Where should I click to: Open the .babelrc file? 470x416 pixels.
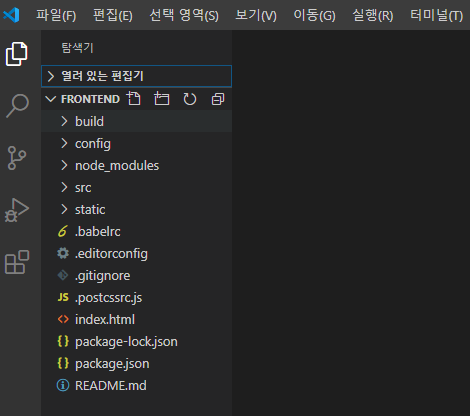coord(136,231)
